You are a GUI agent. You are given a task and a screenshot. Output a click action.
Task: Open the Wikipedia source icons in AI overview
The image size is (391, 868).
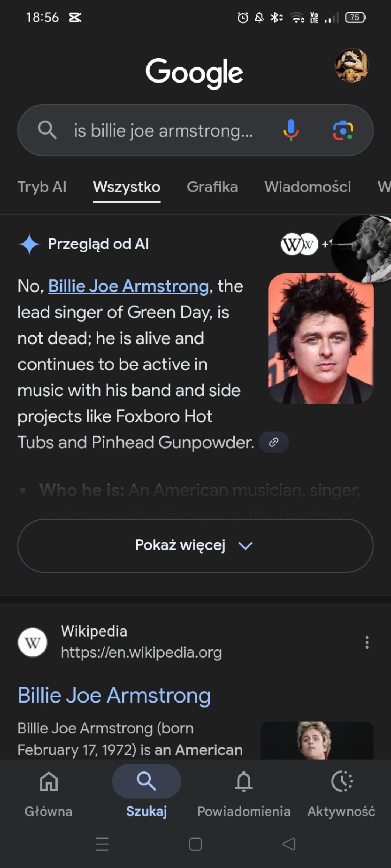300,244
